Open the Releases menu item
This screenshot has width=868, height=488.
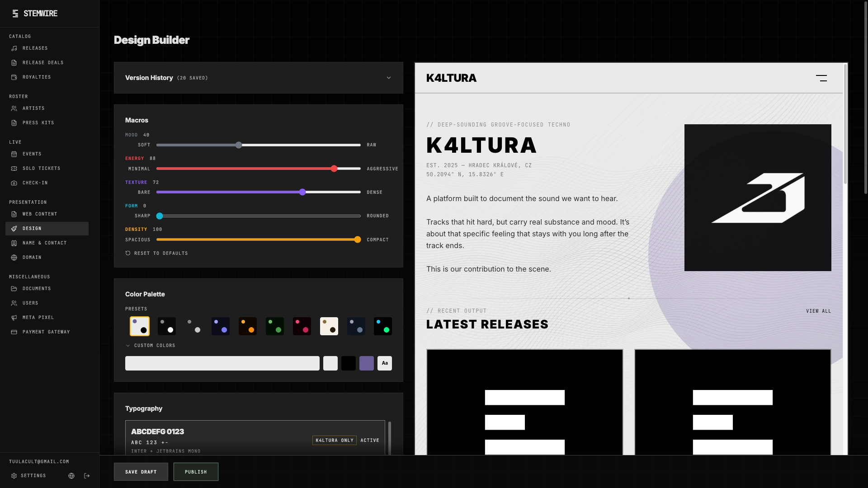point(47,48)
